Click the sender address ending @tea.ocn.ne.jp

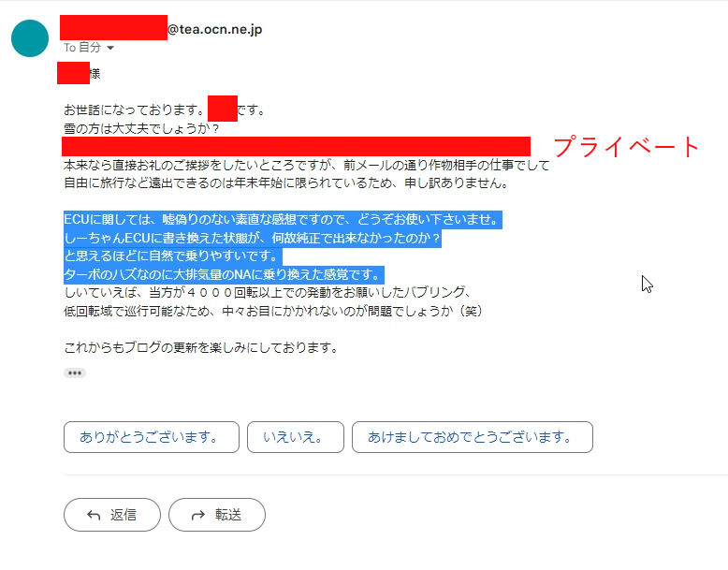[x=161, y=28]
